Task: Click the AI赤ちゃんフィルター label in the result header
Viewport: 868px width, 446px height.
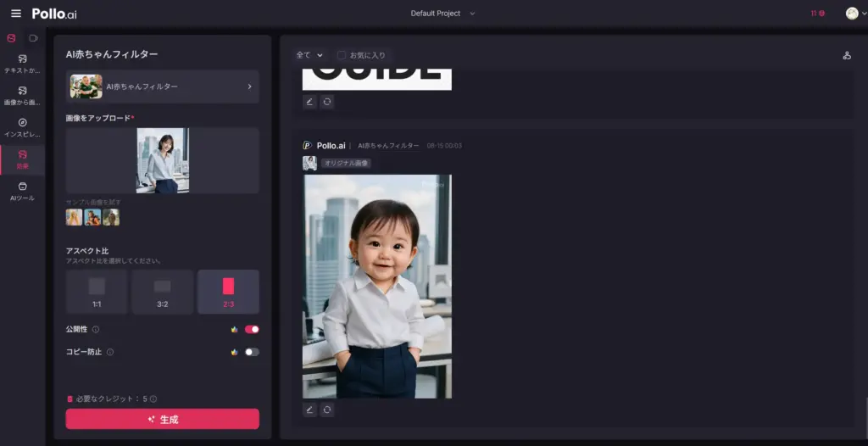Action: coord(388,146)
